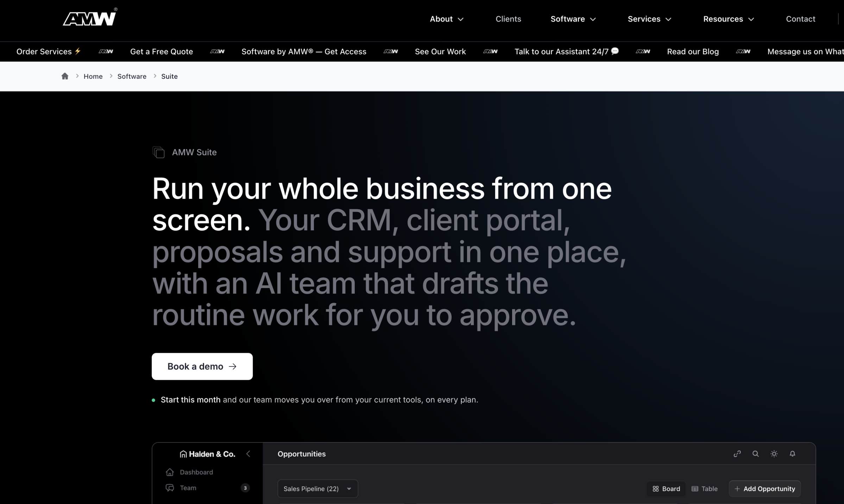Expand the Resources menu

click(x=729, y=19)
